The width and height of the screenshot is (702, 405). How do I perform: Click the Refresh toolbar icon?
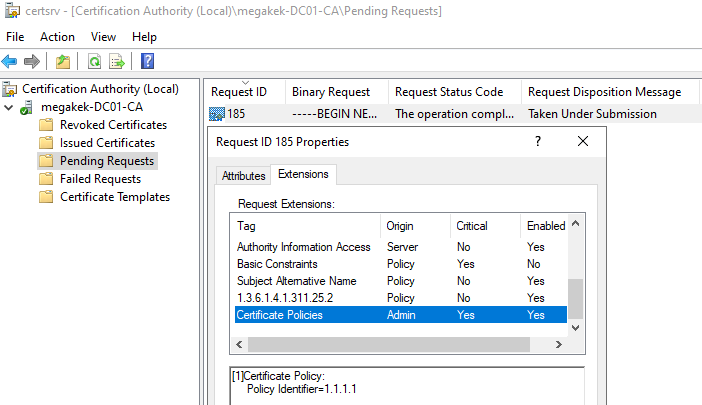point(94,62)
